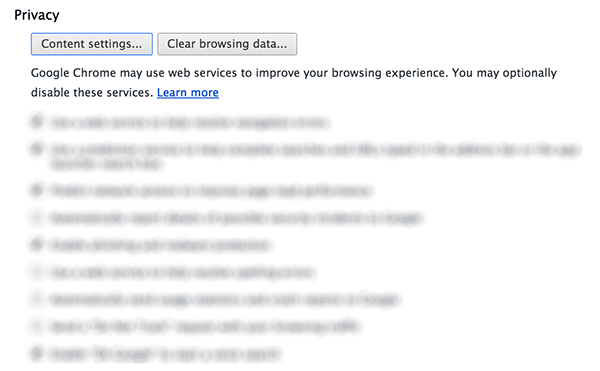Uncheck the last checked privacy checkbox
The width and height of the screenshot is (600, 371).
pyautogui.click(x=37, y=353)
